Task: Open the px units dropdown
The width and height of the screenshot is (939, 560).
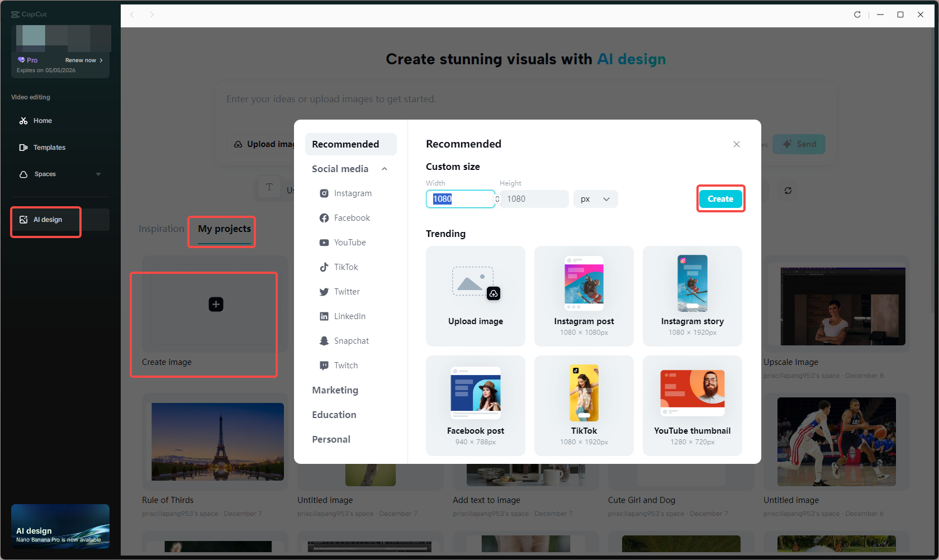Action: click(595, 198)
